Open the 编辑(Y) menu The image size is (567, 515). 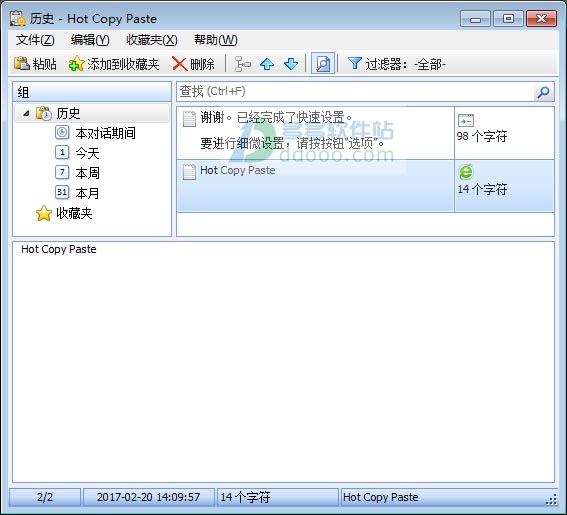click(x=90, y=39)
